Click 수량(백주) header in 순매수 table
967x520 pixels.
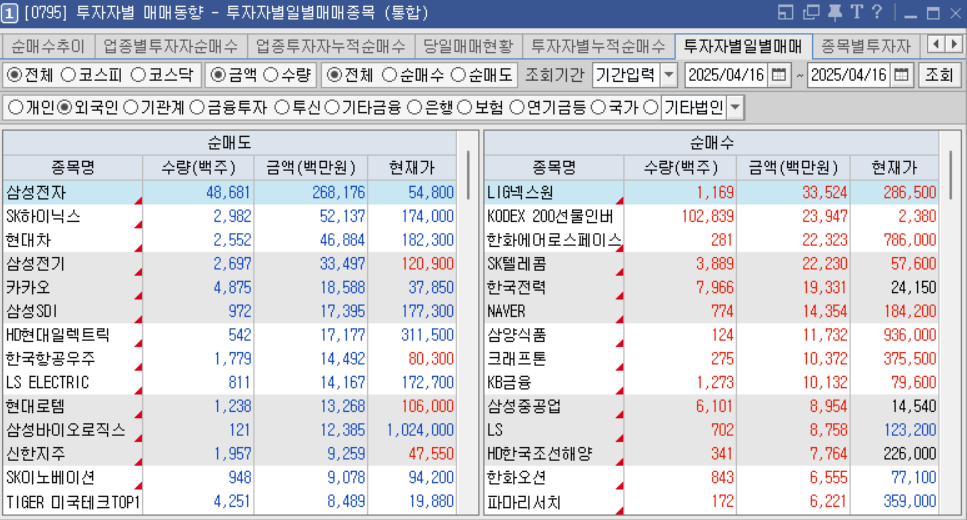pos(681,167)
